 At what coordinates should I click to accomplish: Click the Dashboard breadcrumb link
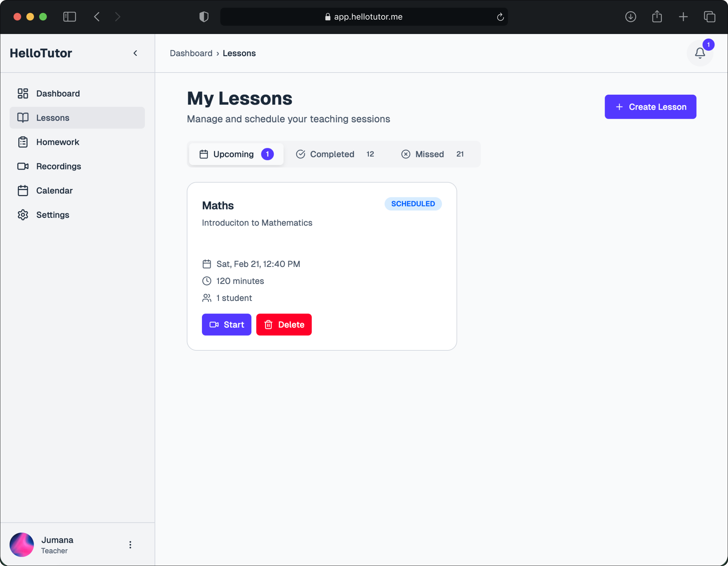click(x=191, y=53)
